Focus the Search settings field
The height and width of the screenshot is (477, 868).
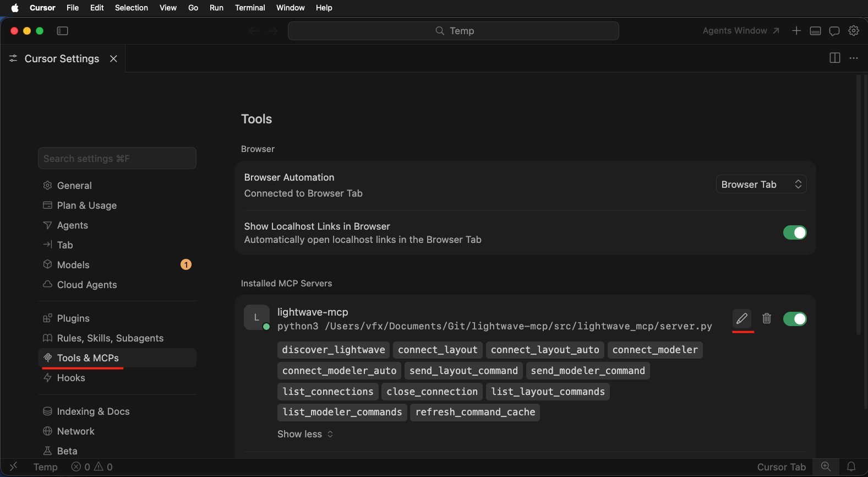(x=117, y=159)
